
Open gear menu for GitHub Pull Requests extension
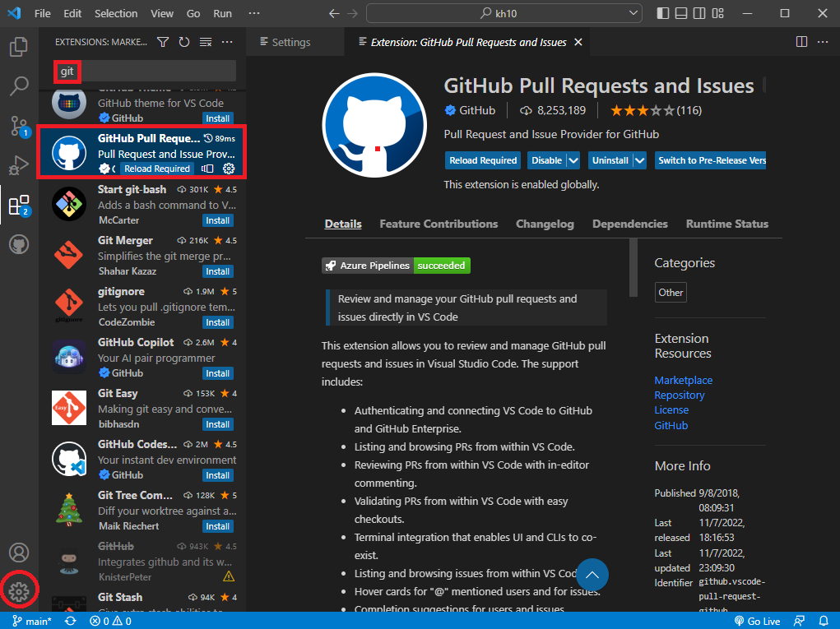[x=229, y=169]
